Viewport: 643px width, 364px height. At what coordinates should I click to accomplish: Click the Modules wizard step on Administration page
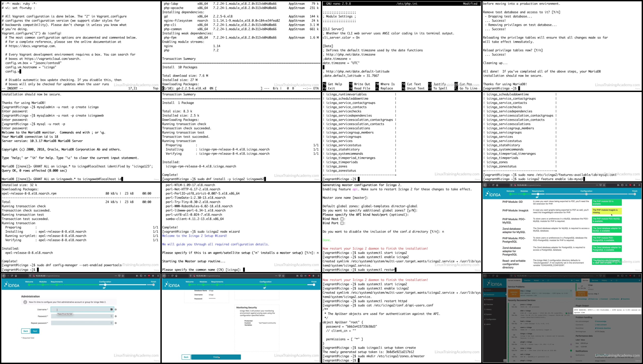tap(43, 283)
